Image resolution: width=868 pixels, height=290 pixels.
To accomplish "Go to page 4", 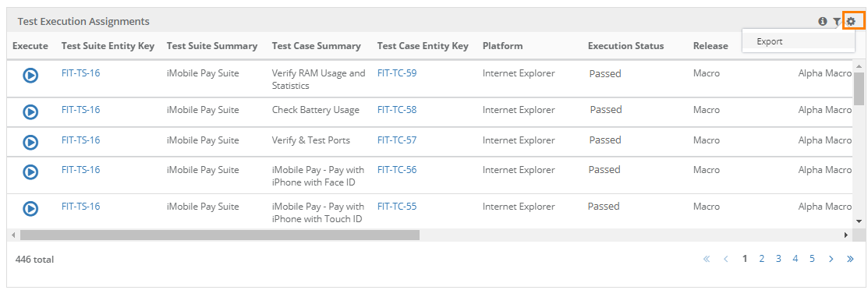I will [x=795, y=259].
